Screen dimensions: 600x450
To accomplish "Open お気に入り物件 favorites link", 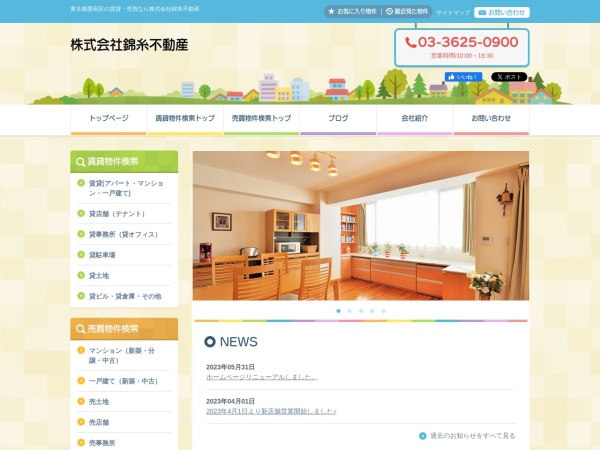I will 352,11.
